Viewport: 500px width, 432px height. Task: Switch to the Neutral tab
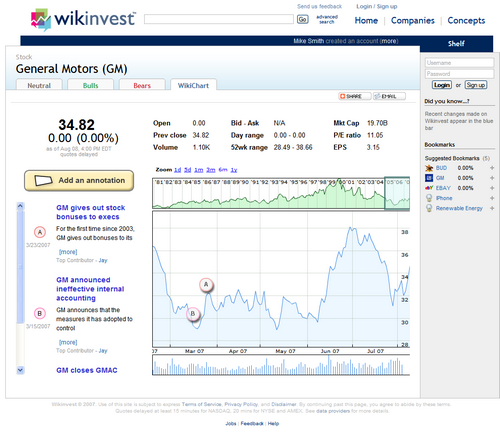[x=39, y=85]
